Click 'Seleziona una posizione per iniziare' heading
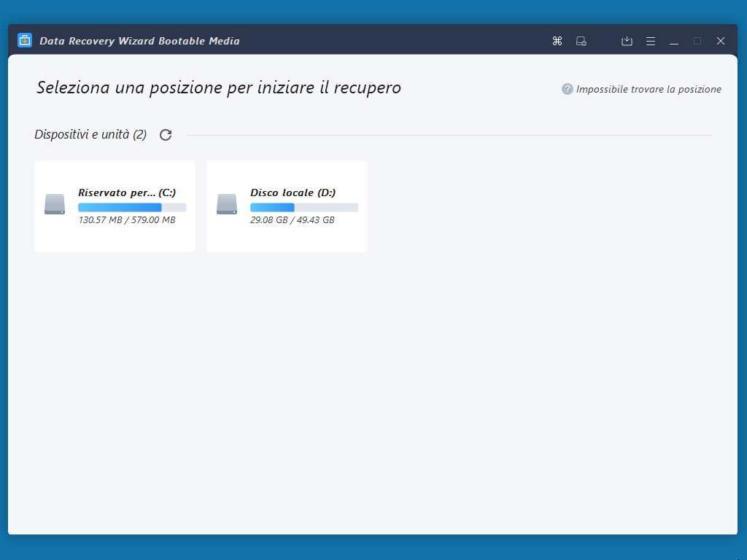 tap(219, 87)
